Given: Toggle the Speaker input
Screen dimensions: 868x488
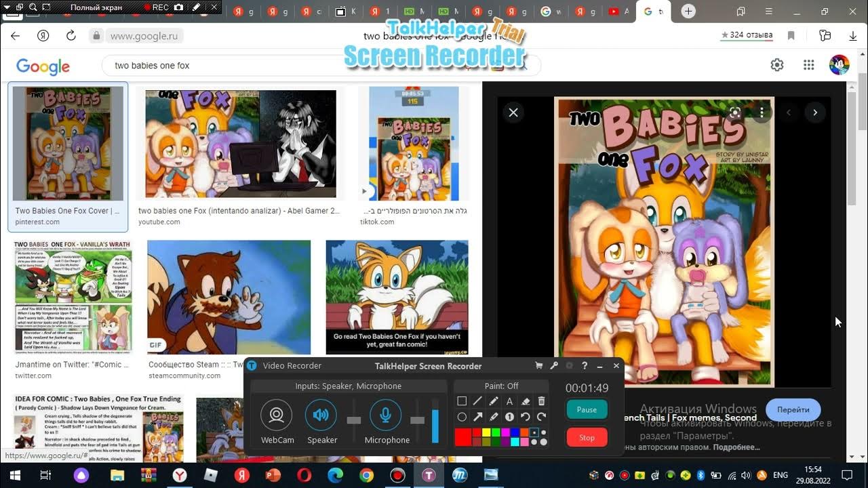Looking at the screenshot, I should tap(321, 415).
